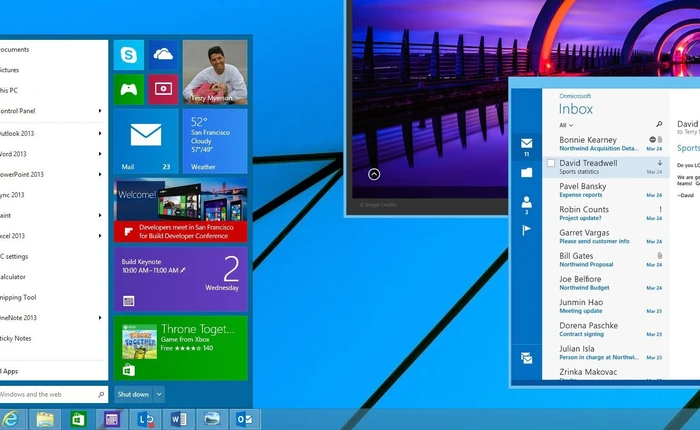Open Bill Gates' Northwind Proposal email
This screenshot has width=700, height=430.
[605, 260]
